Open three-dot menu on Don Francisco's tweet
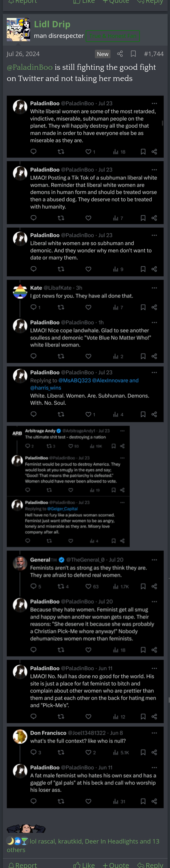Image resolution: width=170 pixels, height=868 pixels. click(x=154, y=733)
